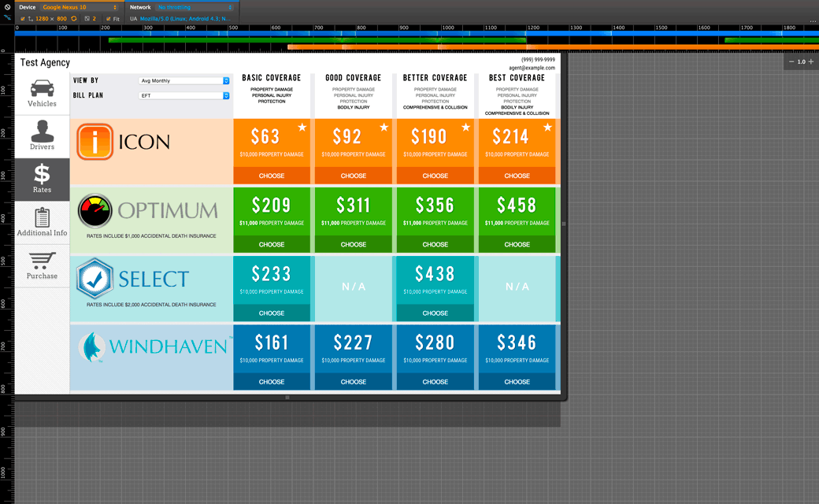Click Optimum accidental death insurance note
Screen dimensions: 819x504
(x=151, y=236)
